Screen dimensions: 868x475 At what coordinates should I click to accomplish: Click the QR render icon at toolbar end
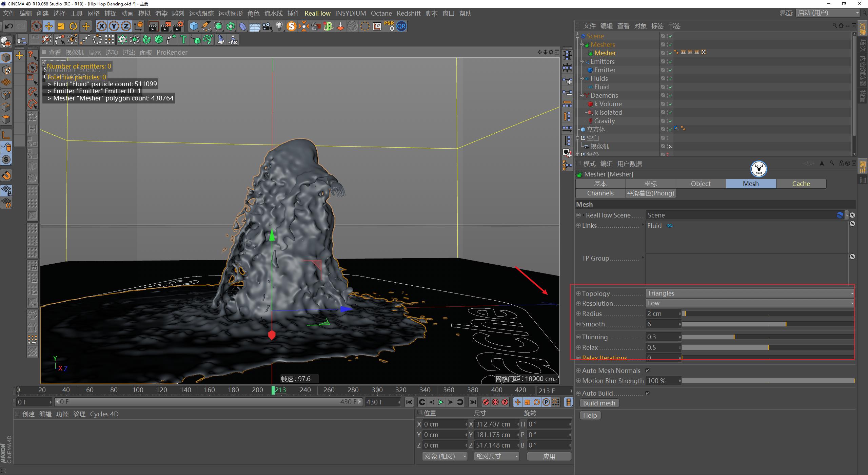(x=401, y=26)
